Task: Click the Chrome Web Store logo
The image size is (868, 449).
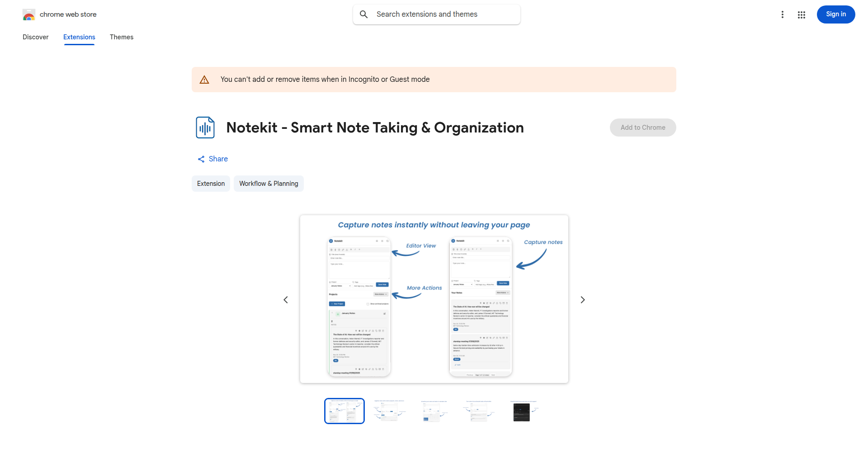Action: 29,15
